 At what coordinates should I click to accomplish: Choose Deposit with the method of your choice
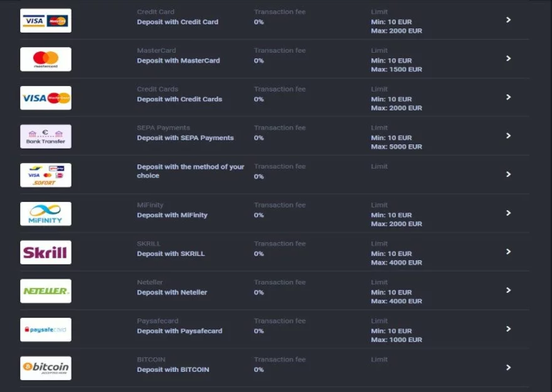pos(190,171)
